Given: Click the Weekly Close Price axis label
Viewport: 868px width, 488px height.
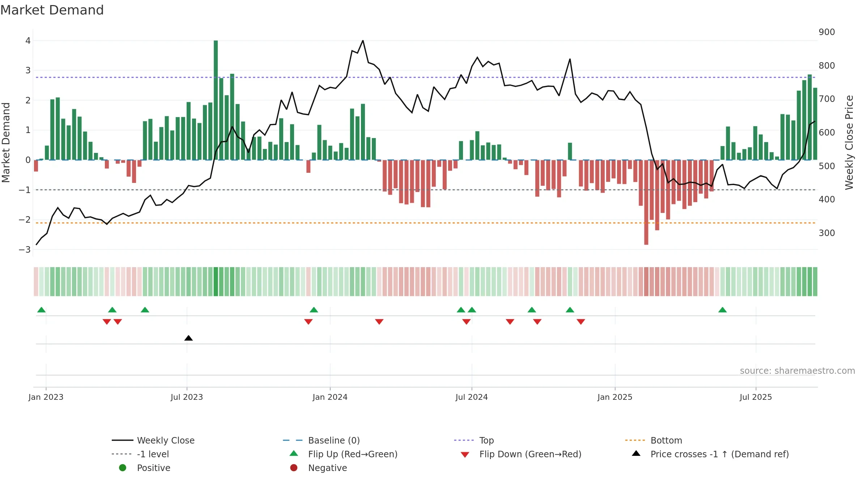Looking at the screenshot, I should click(849, 142).
